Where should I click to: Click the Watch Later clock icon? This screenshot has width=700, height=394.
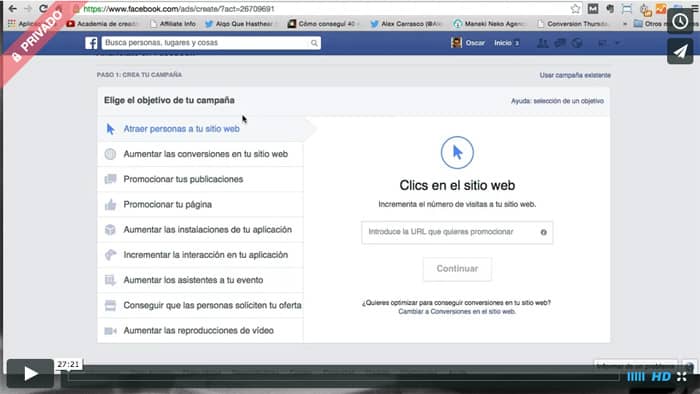tap(680, 21)
